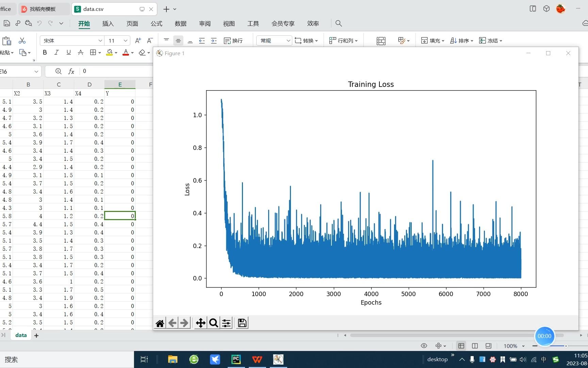Activate the Zoom to rectangle magnifier tool
Screen dimensions: 588x368
click(x=214, y=323)
